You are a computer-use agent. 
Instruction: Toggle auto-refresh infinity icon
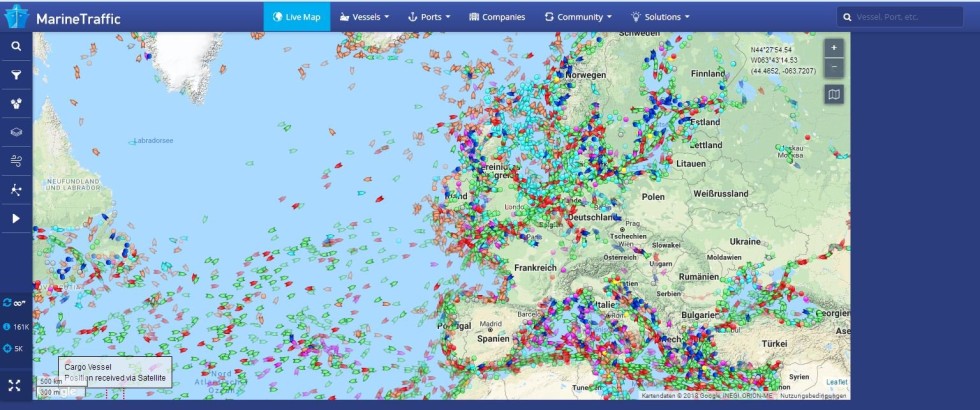pos(14,303)
